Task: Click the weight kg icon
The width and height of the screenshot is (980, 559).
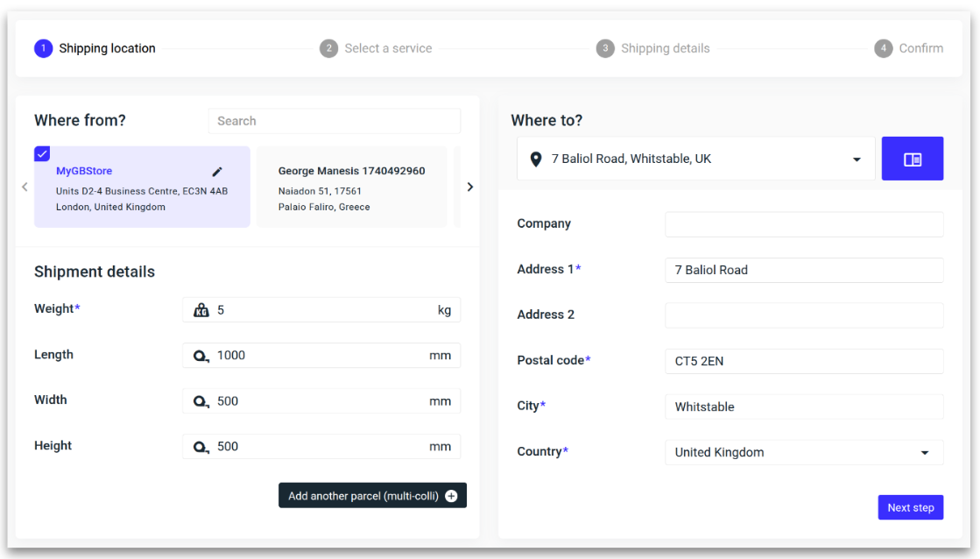Action: point(201,310)
